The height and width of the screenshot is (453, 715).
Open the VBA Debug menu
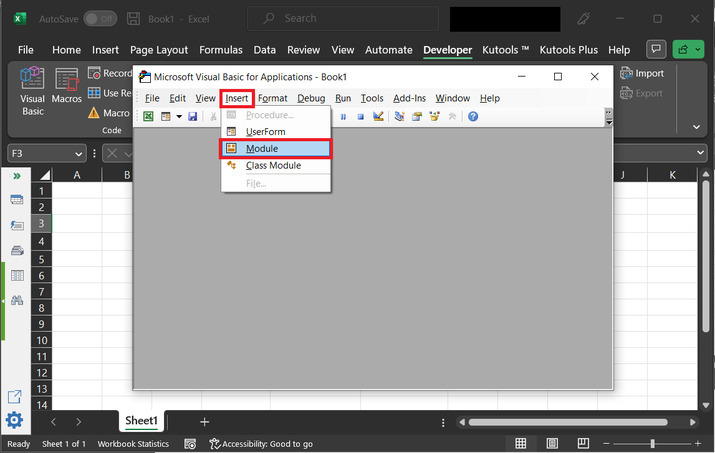pyautogui.click(x=311, y=98)
